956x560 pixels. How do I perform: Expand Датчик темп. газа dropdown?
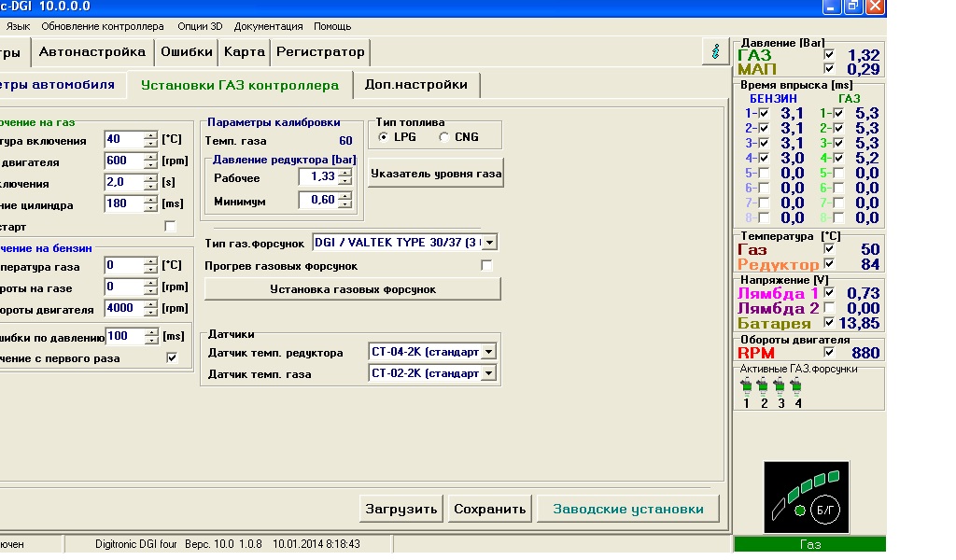click(488, 373)
